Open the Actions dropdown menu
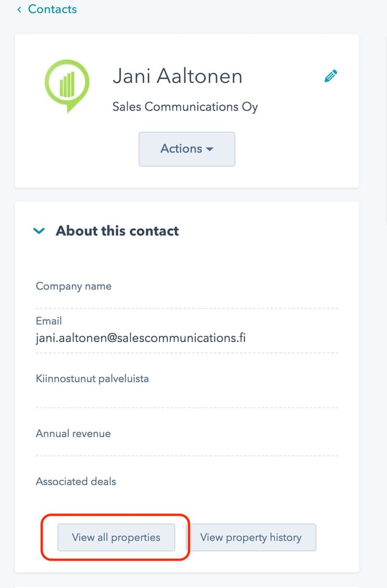Image resolution: width=387 pixels, height=588 pixels. click(x=187, y=149)
